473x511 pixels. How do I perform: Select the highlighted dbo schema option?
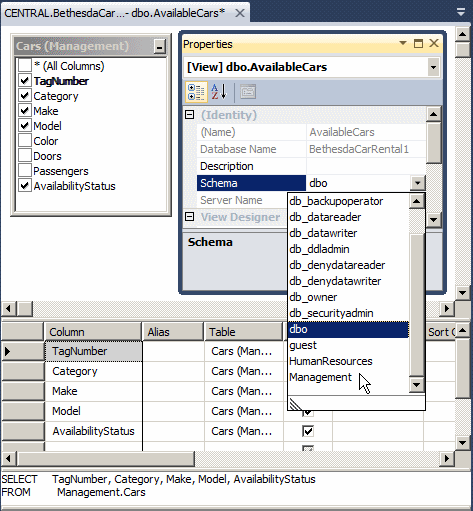(x=348, y=329)
